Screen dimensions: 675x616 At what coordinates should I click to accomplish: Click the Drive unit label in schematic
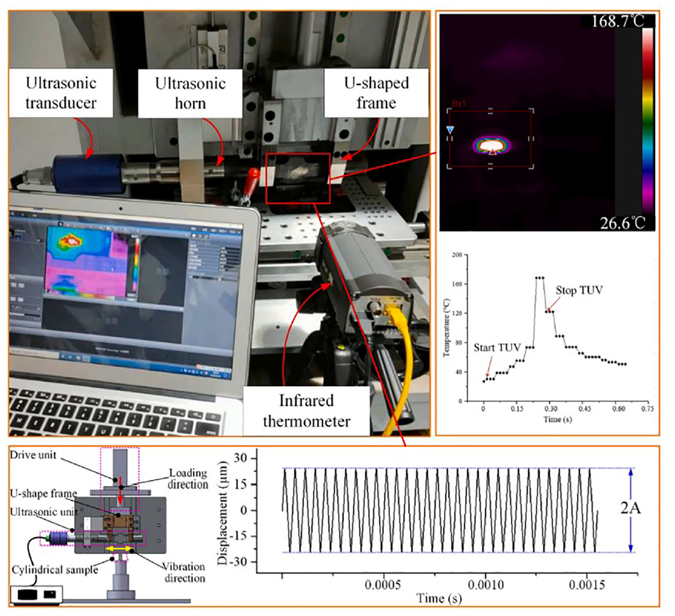pyautogui.click(x=33, y=455)
